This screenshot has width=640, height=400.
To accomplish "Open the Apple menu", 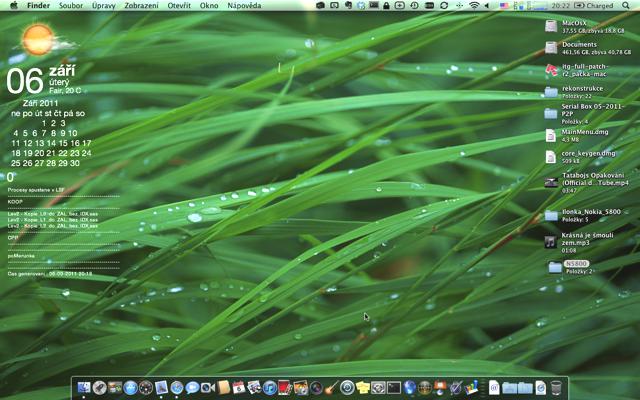I will (x=14, y=5).
